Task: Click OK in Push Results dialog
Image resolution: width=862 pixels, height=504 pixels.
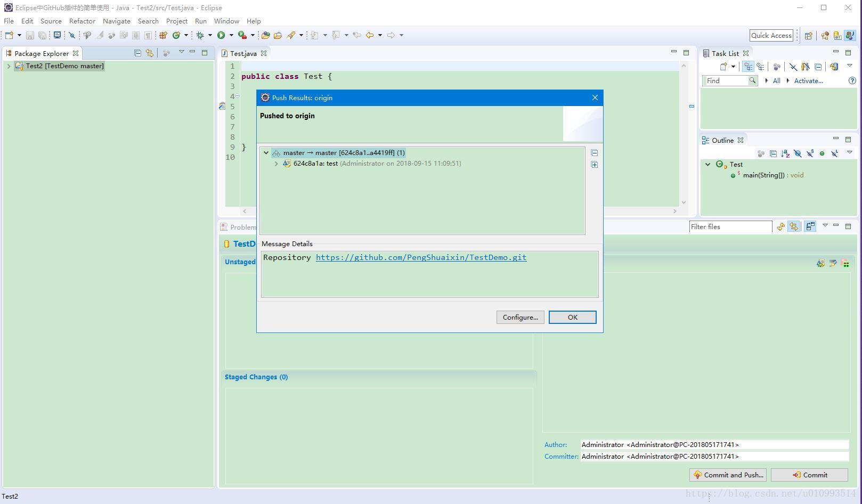Action: click(573, 317)
